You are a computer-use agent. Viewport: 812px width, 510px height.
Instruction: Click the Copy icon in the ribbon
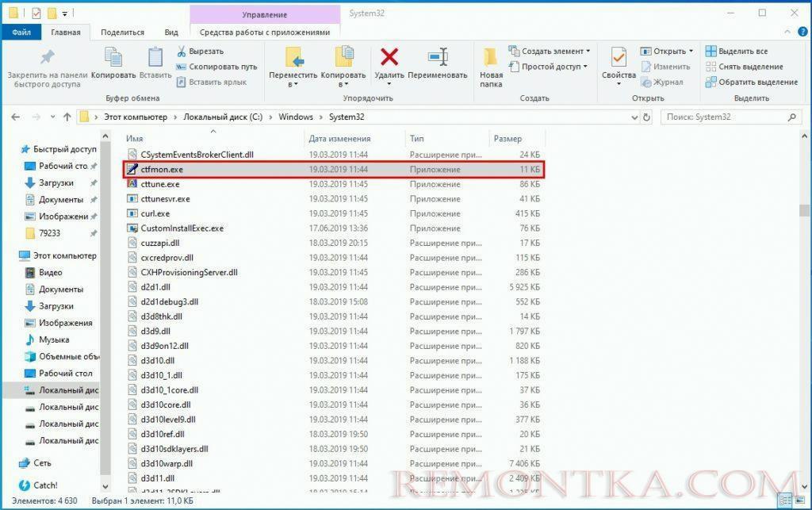[113, 57]
